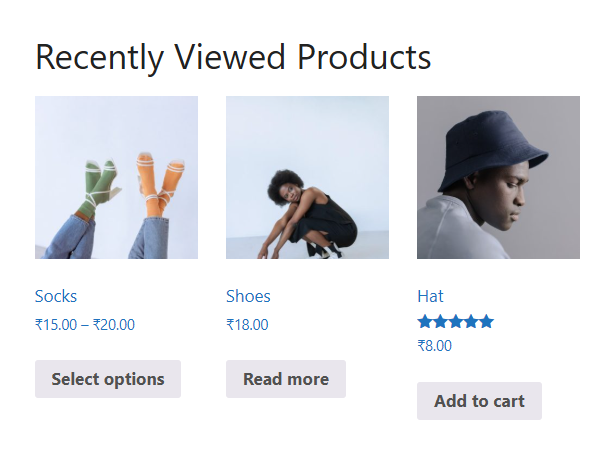Click the Recently Viewed Products heading
This screenshot has width=613, height=461.
[233, 57]
